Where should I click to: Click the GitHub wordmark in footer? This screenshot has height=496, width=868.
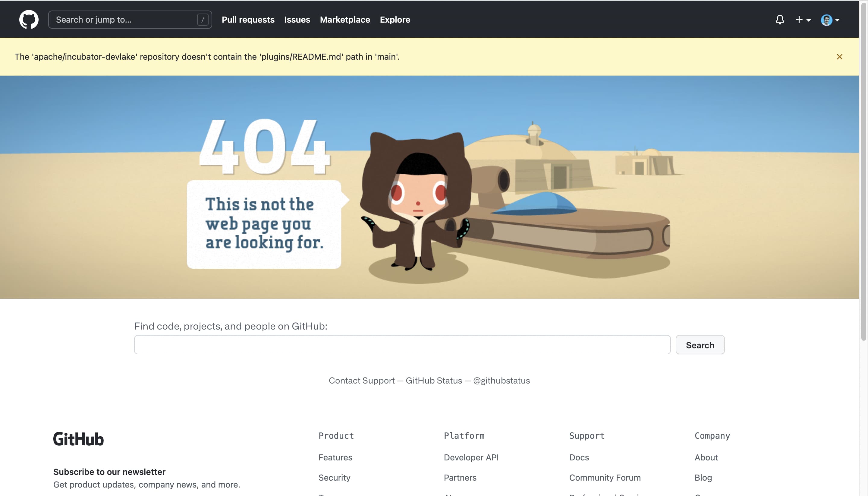click(x=78, y=439)
